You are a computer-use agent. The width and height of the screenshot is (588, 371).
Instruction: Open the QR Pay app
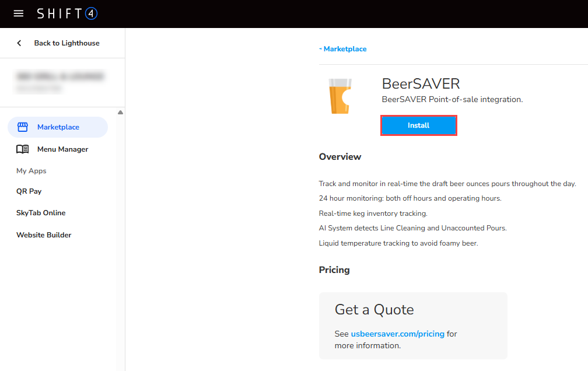[x=29, y=191]
